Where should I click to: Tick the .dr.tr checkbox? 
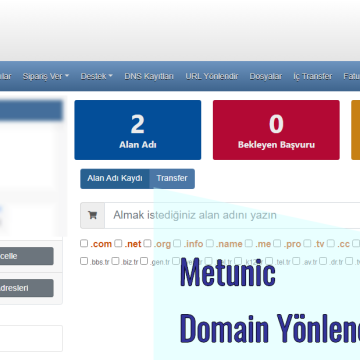(323, 261)
